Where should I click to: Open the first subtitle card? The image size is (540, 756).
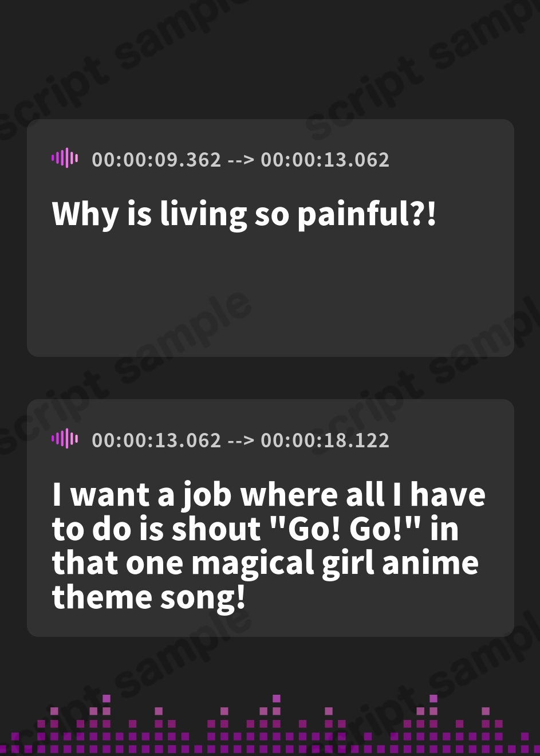point(270,238)
